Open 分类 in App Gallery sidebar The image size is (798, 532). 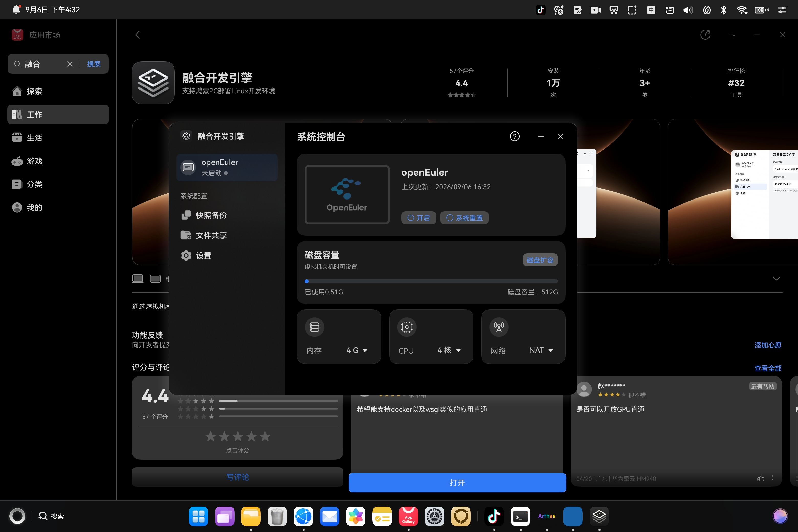coord(58,184)
